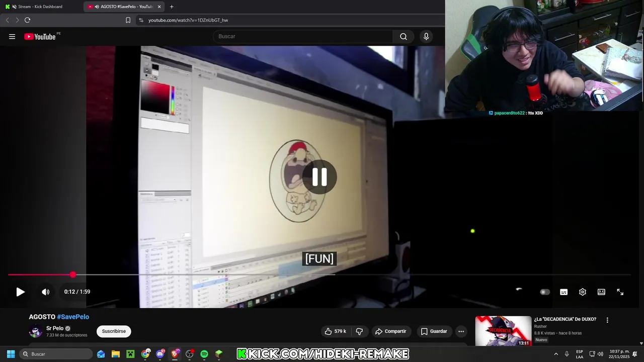Click the Sr Pelo channel avatar
The width and height of the screenshot is (644, 362).
click(x=36, y=331)
